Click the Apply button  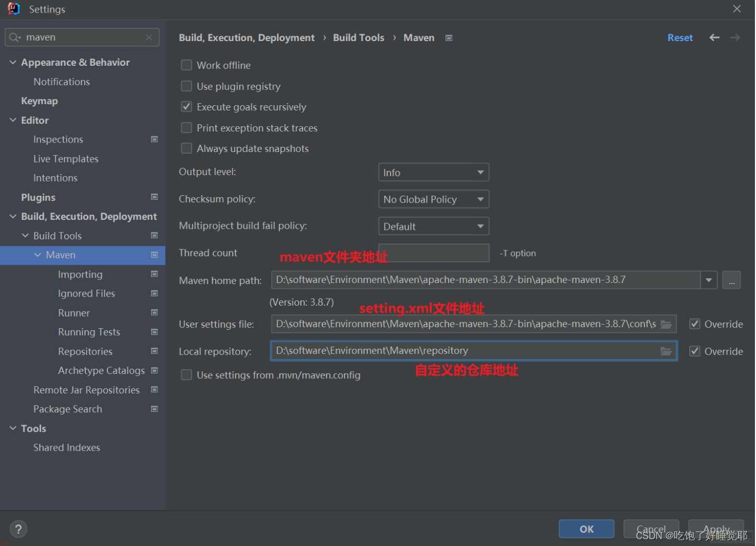pos(716,529)
